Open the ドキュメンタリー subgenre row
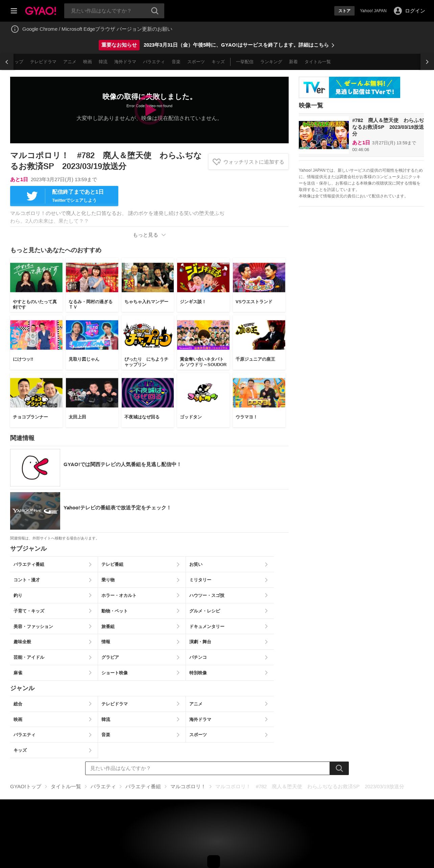The height and width of the screenshot is (868, 434). [230, 626]
